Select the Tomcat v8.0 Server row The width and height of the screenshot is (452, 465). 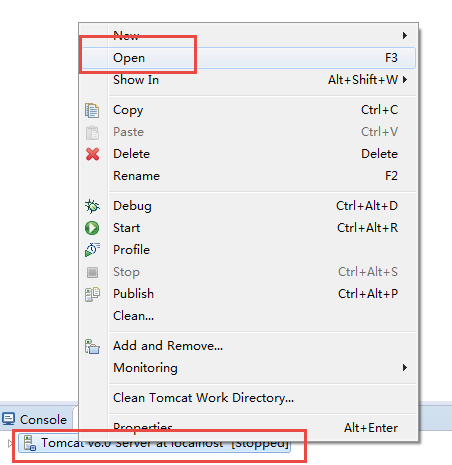[x=154, y=443]
